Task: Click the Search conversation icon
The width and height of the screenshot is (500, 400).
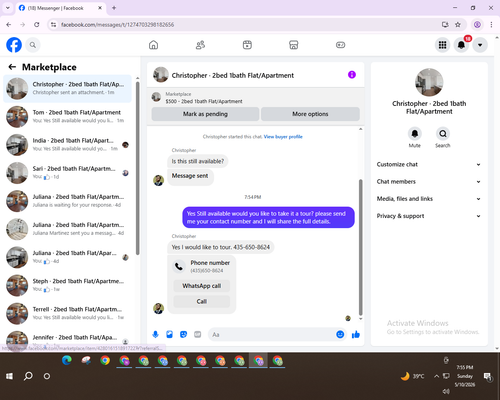Action: click(443, 134)
